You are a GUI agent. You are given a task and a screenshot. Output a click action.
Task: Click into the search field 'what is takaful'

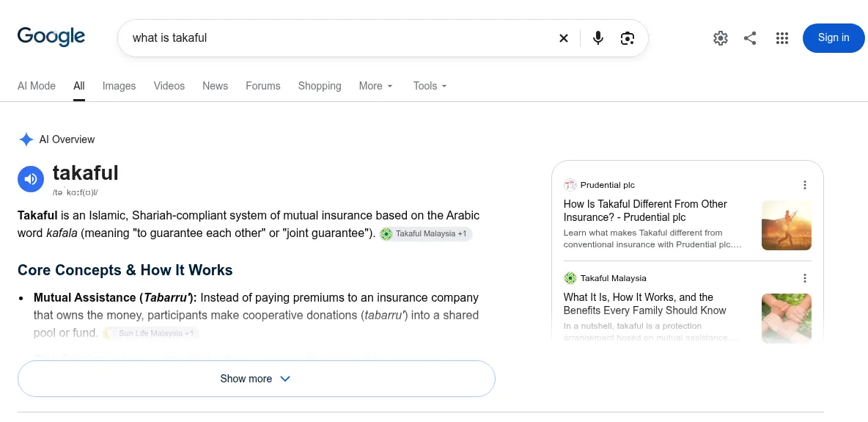coord(338,38)
